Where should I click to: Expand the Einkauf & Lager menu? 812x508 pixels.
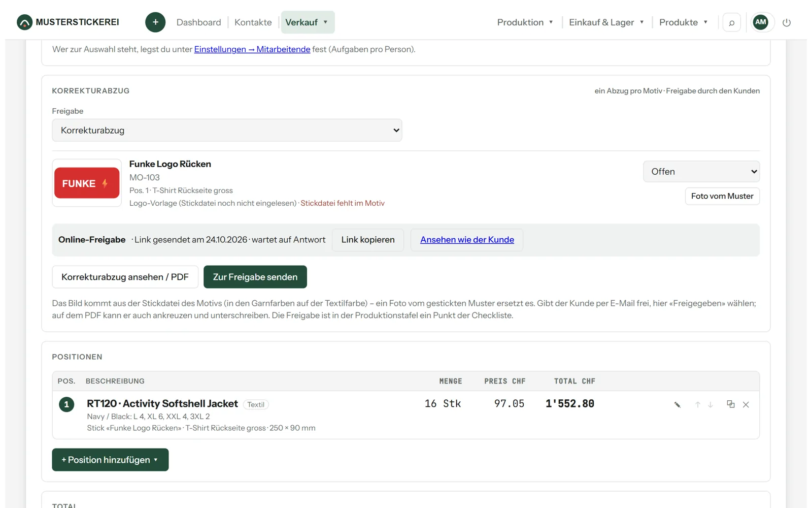(606, 22)
